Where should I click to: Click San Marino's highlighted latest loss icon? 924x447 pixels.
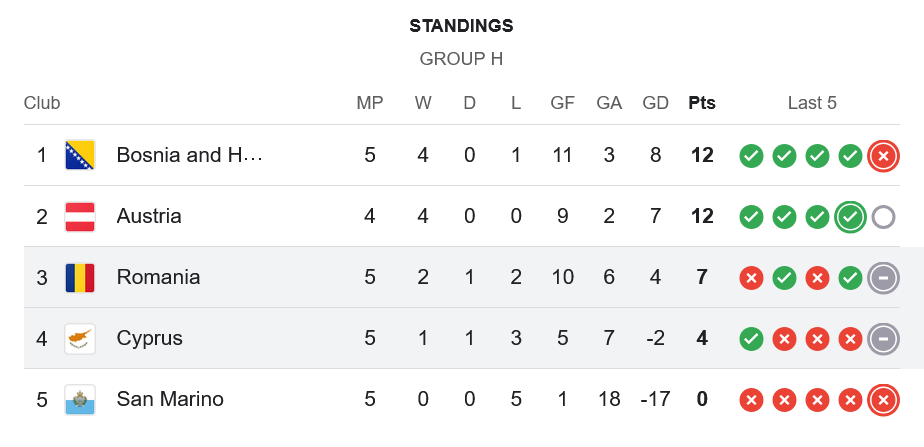point(882,400)
